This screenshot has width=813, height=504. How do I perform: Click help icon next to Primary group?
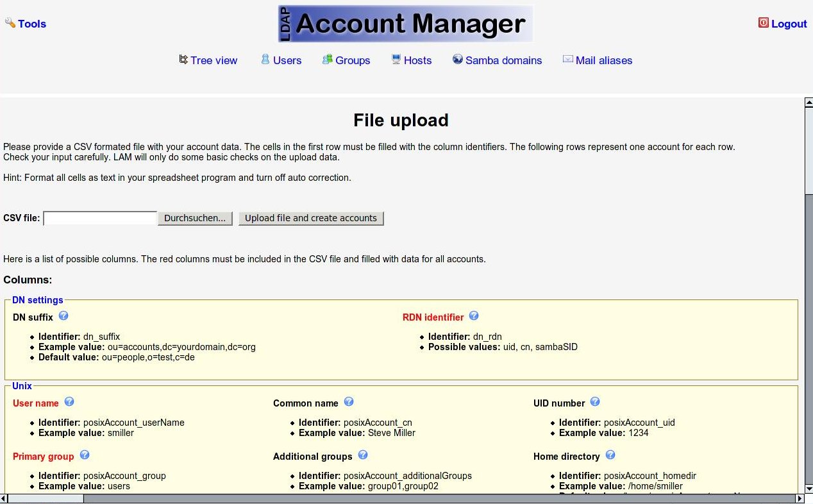point(84,455)
